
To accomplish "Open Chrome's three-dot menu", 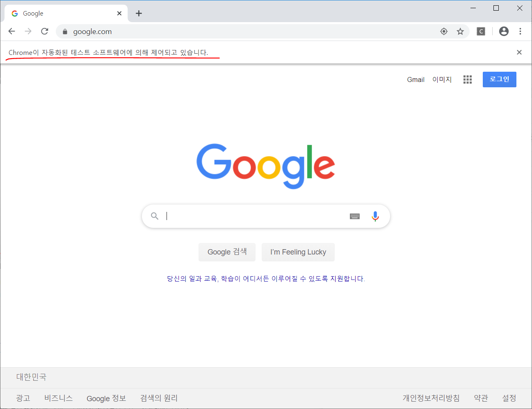I will coord(520,31).
